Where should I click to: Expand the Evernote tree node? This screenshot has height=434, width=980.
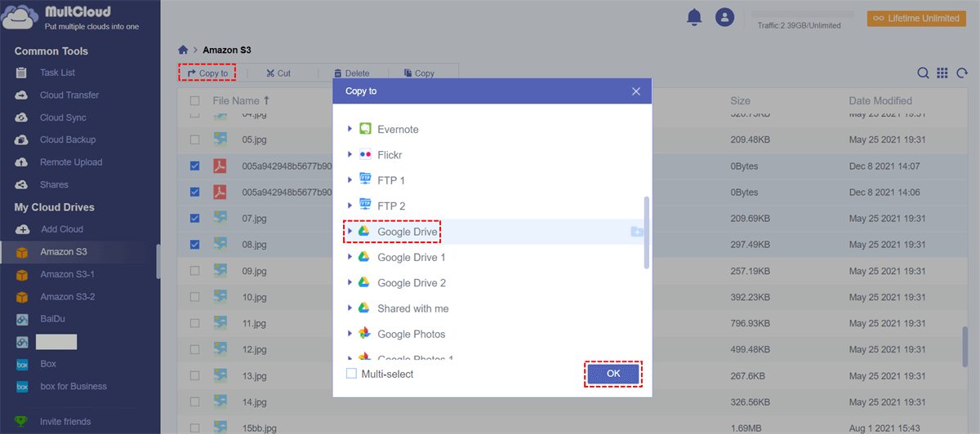tap(350, 129)
